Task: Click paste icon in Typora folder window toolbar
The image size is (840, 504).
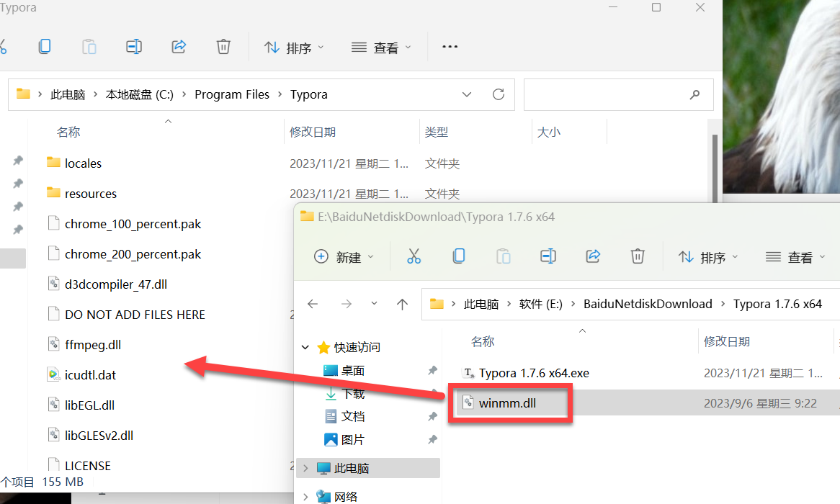Action: (x=89, y=47)
